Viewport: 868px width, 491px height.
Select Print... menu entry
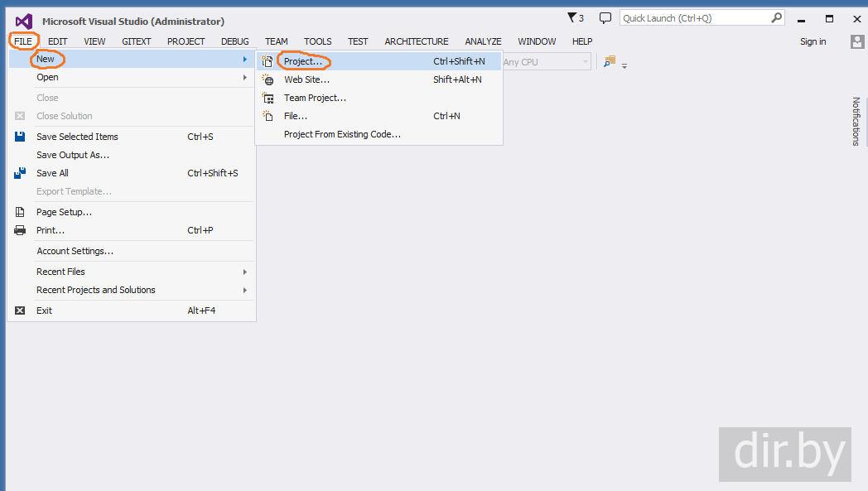click(132, 230)
